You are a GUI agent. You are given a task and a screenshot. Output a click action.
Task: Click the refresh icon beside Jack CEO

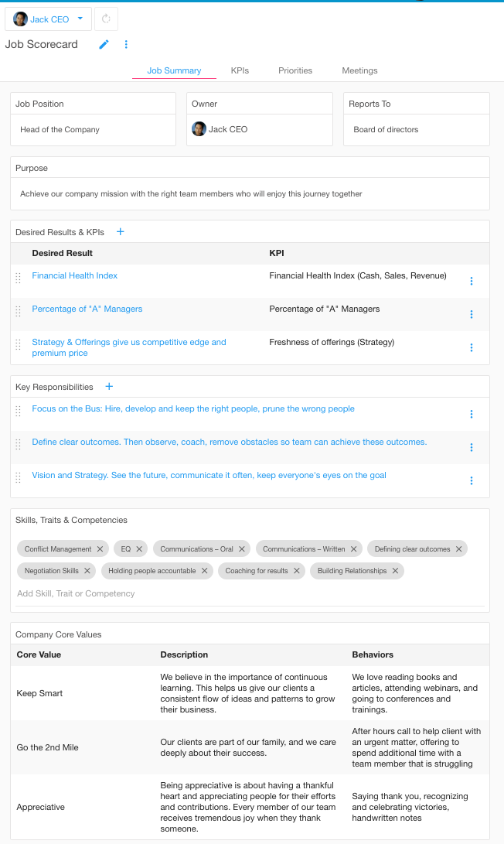pos(106,19)
